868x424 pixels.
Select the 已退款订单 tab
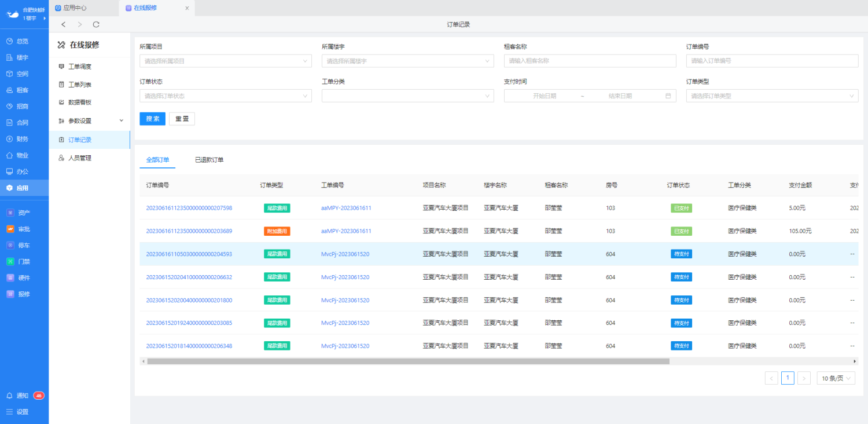coord(209,160)
